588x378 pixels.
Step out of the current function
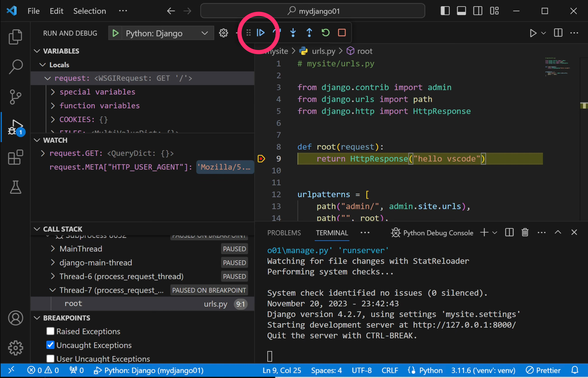(x=309, y=33)
